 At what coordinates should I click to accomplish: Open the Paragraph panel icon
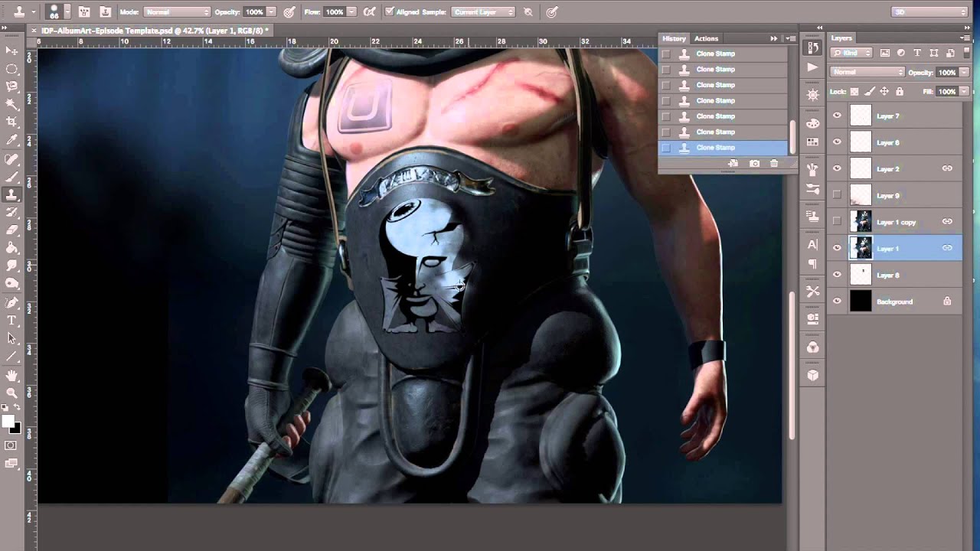click(812, 263)
